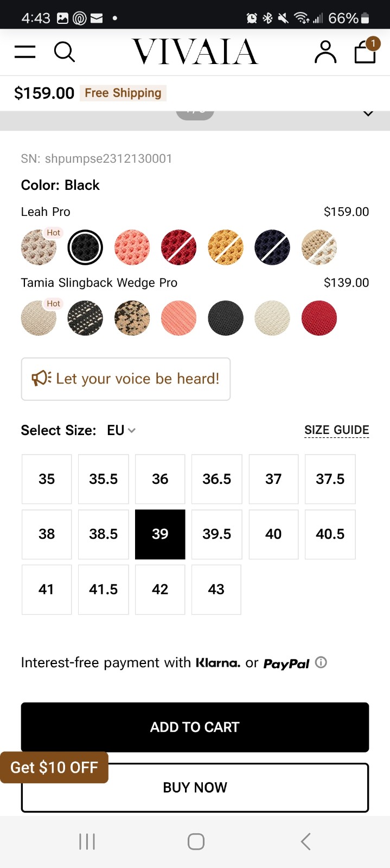Tap the Android home button
Image resolution: width=390 pixels, height=868 pixels.
[x=196, y=841]
